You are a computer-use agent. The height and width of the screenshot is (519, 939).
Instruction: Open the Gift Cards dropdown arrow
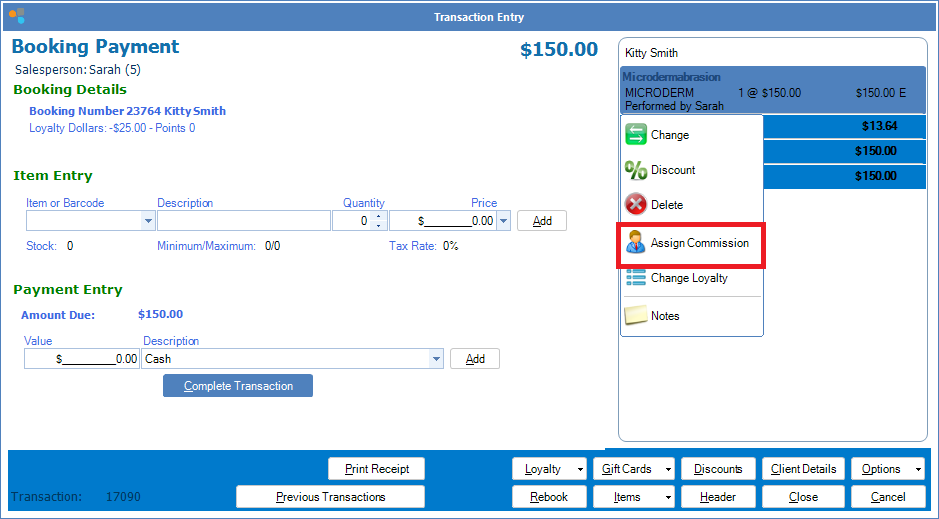pos(667,469)
